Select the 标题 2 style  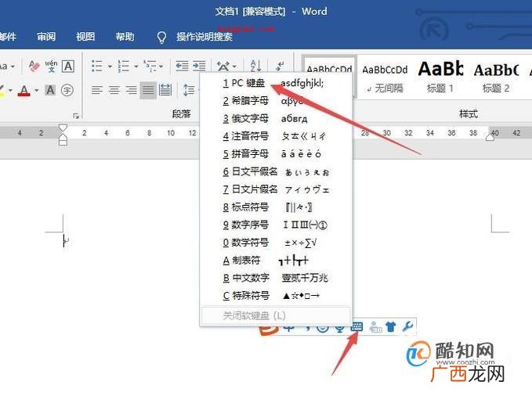click(496, 79)
